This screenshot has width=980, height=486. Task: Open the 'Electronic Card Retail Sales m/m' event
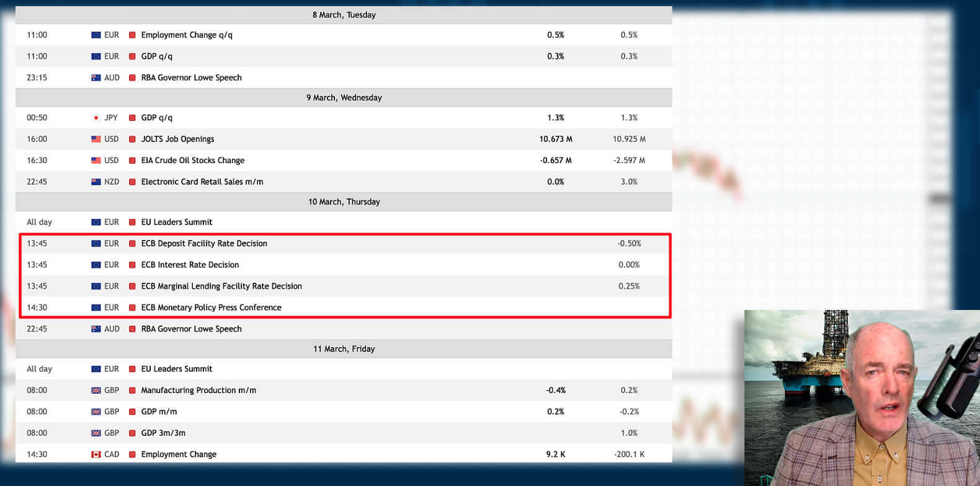[x=202, y=182]
